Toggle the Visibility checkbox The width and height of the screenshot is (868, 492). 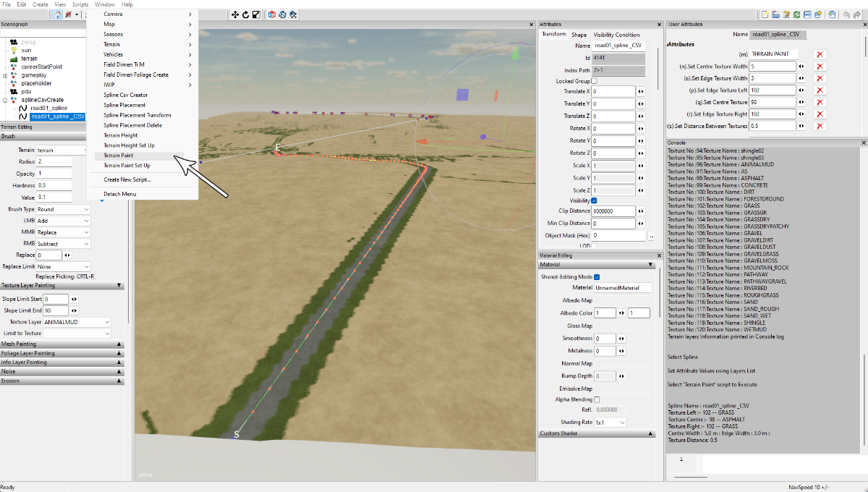point(595,200)
